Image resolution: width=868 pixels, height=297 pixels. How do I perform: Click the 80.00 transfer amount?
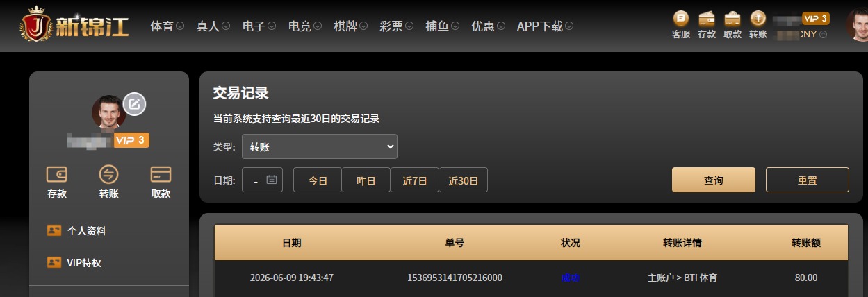[x=806, y=278]
